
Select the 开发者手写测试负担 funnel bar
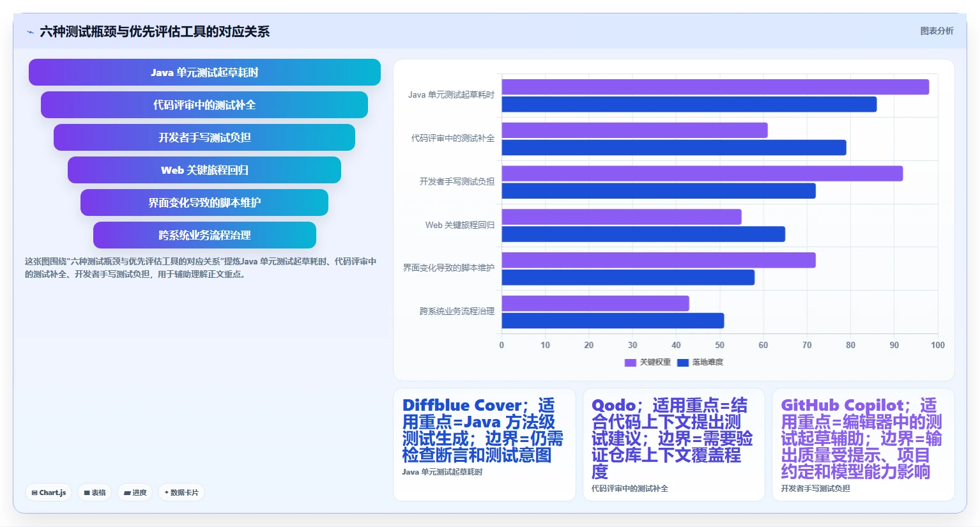(x=204, y=137)
